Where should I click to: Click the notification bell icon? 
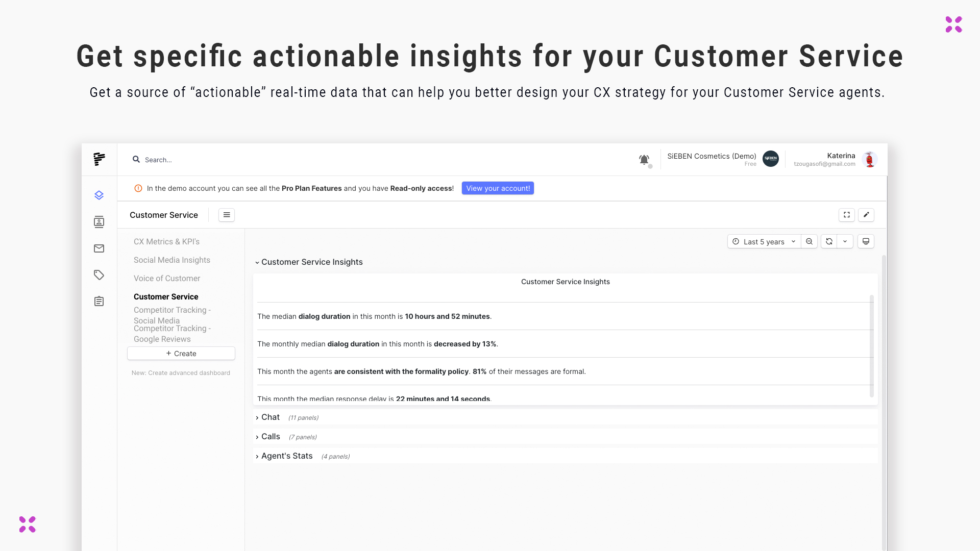644,160
